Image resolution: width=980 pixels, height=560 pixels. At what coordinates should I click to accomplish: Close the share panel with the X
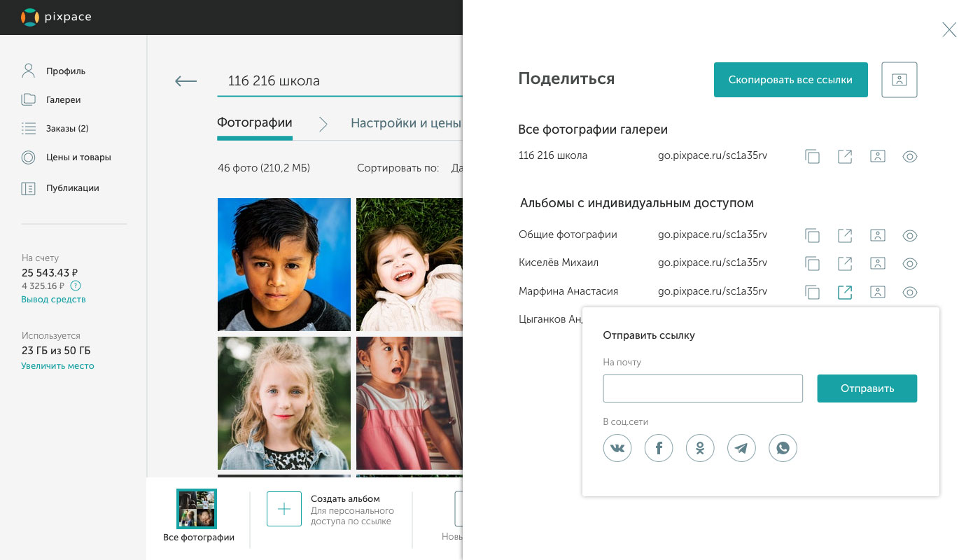(949, 29)
